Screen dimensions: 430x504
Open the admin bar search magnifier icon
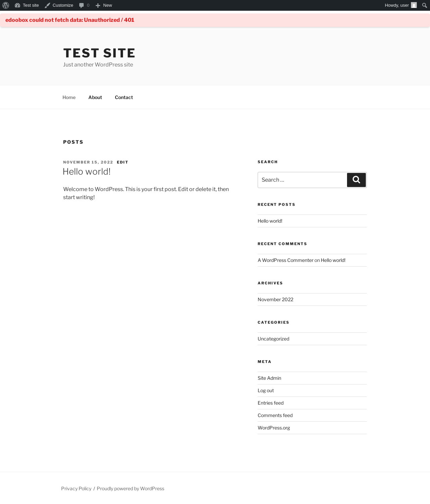point(424,5)
